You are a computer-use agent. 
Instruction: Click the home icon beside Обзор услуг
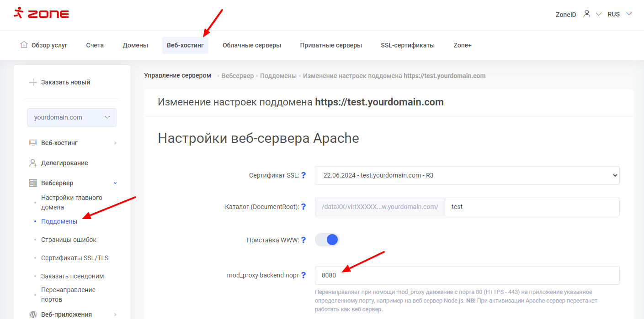point(24,45)
